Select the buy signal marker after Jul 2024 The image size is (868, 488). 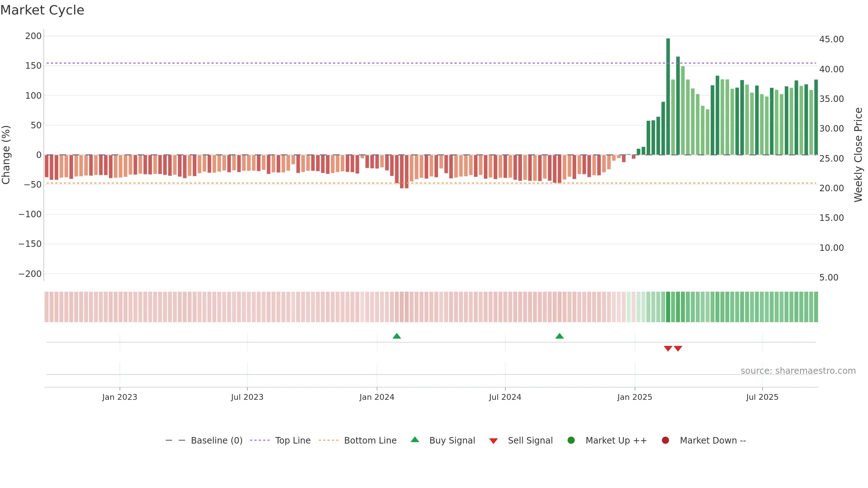(x=559, y=336)
